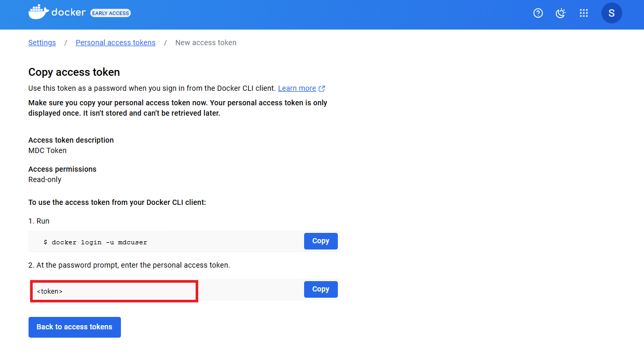Click the Back to access tokens button
644x361 pixels.
pos(74,327)
